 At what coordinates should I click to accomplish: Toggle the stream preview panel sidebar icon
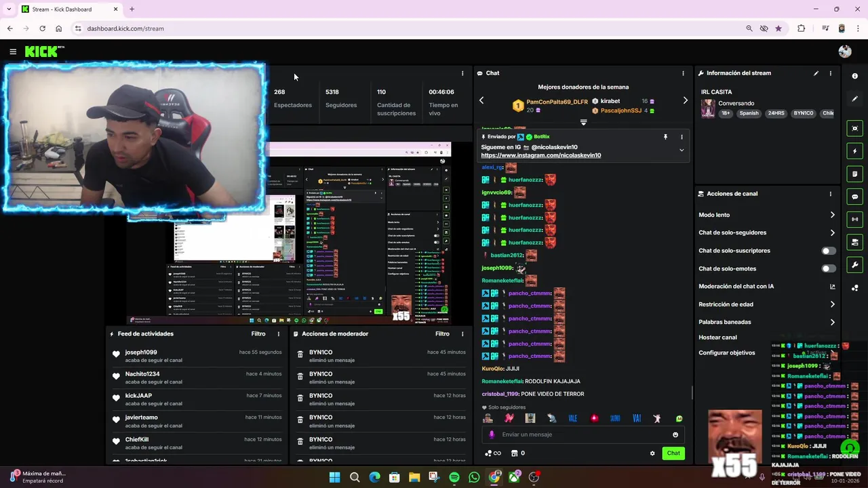pos(854,128)
